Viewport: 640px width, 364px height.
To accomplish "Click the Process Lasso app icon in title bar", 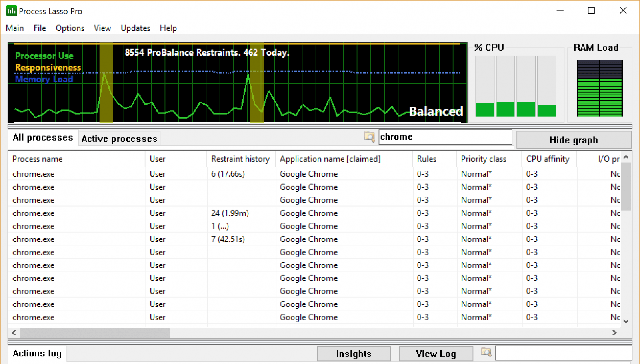I will click(11, 11).
